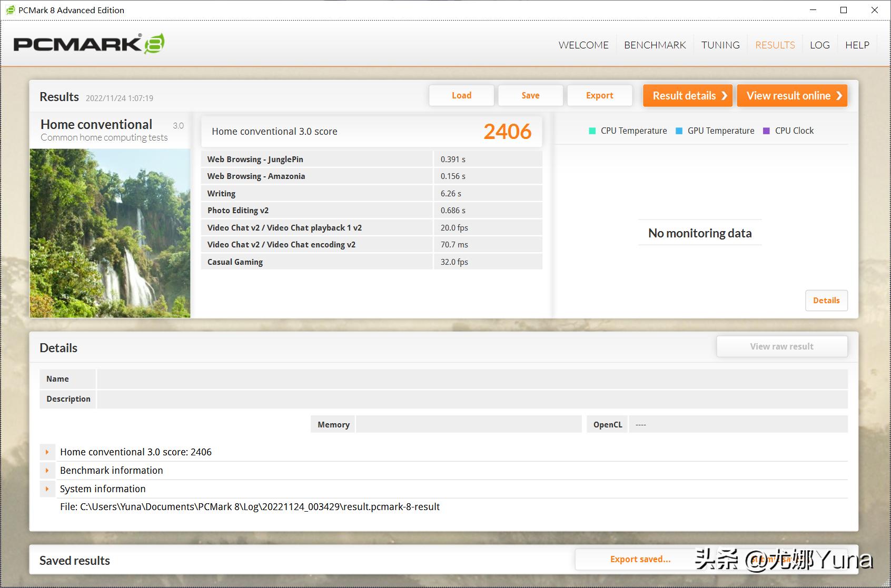Click the Description input field
Screen dimensions: 891x588
[x=472, y=399]
